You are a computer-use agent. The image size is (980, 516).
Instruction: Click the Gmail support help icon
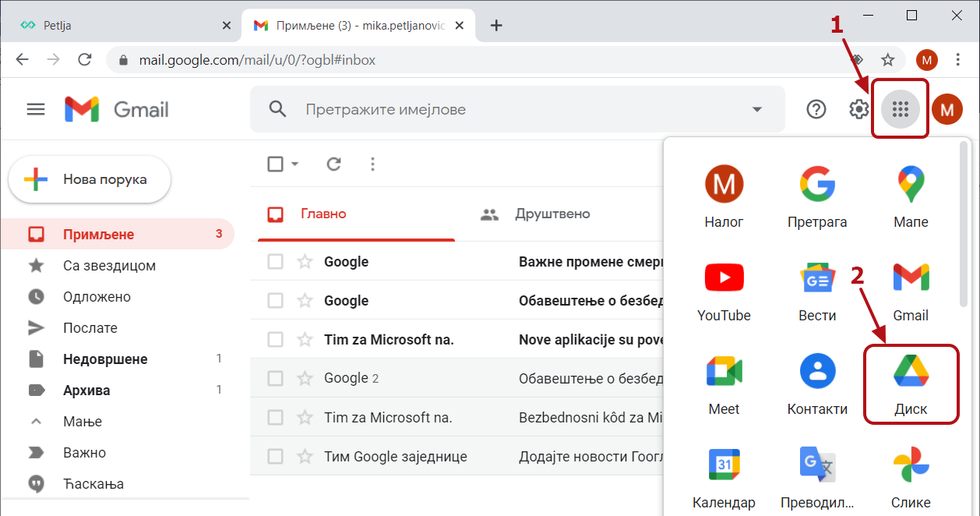point(816,110)
